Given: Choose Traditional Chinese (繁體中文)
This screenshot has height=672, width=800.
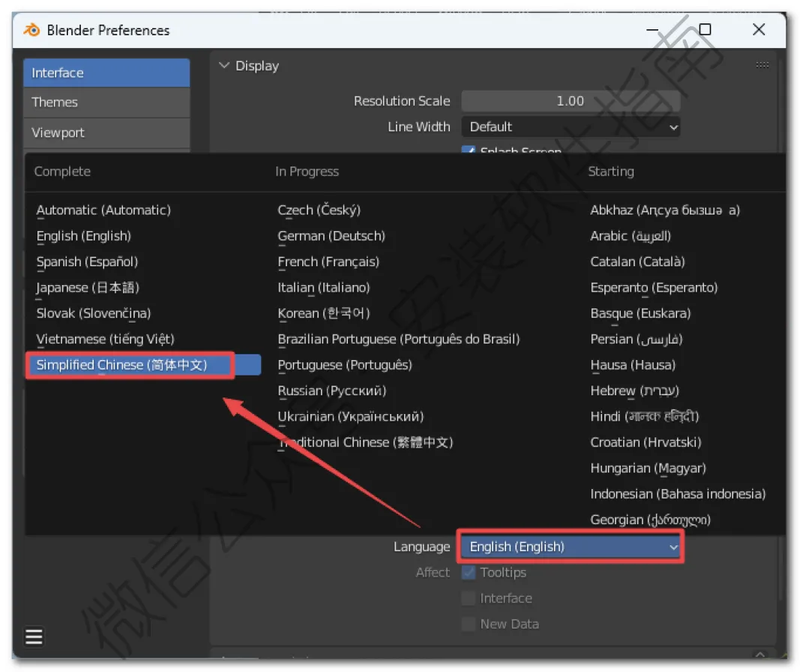Looking at the screenshot, I should 365,442.
